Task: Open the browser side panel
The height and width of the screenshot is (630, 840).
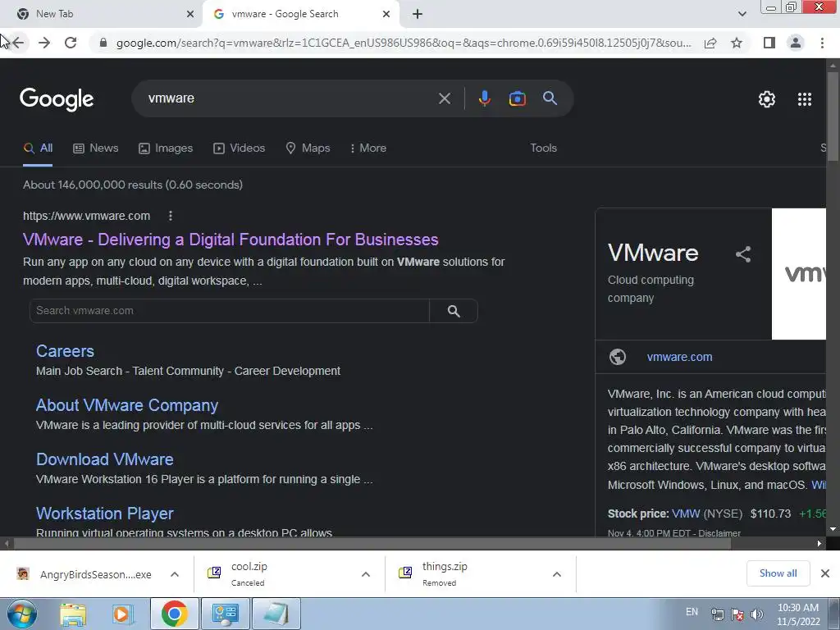Action: (769, 43)
